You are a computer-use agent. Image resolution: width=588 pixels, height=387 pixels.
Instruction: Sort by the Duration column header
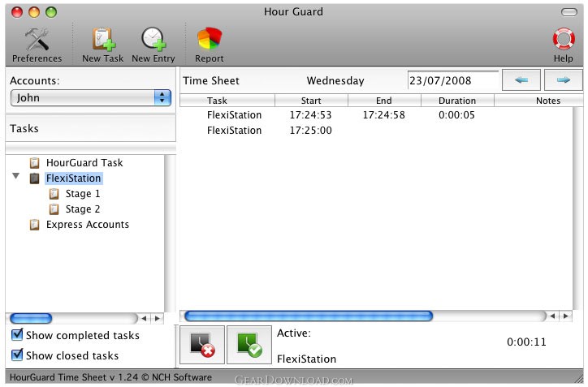pyautogui.click(x=457, y=101)
